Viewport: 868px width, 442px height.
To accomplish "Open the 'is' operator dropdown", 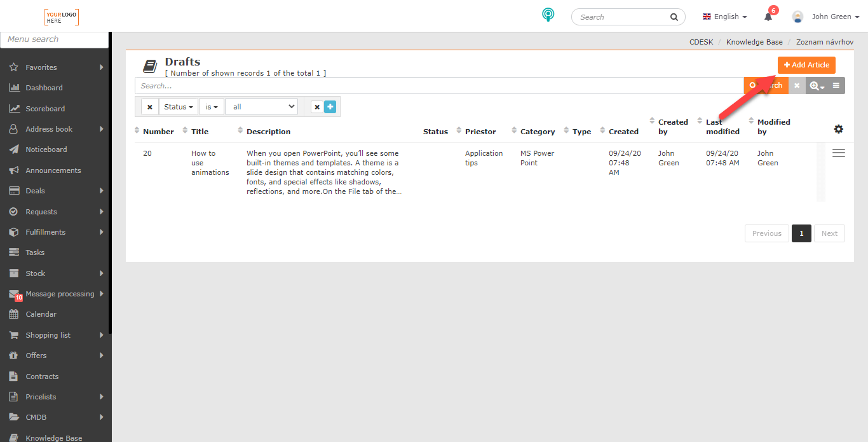I will pyautogui.click(x=212, y=107).
